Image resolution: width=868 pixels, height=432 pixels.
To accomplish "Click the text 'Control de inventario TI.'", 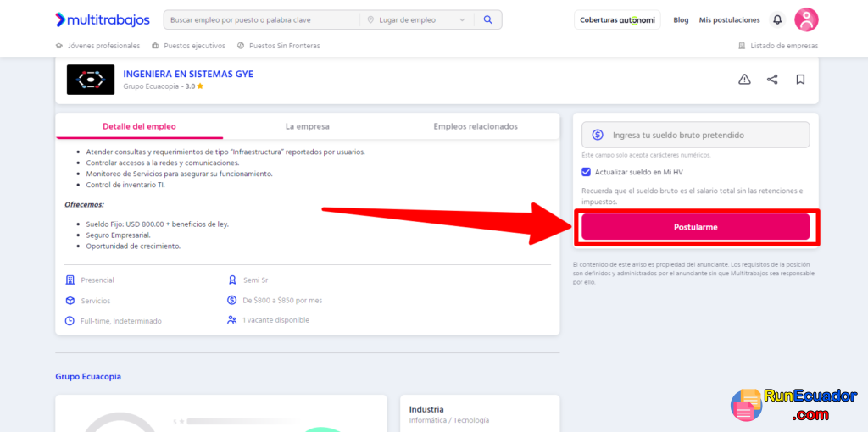I will (x=125, y=185).
